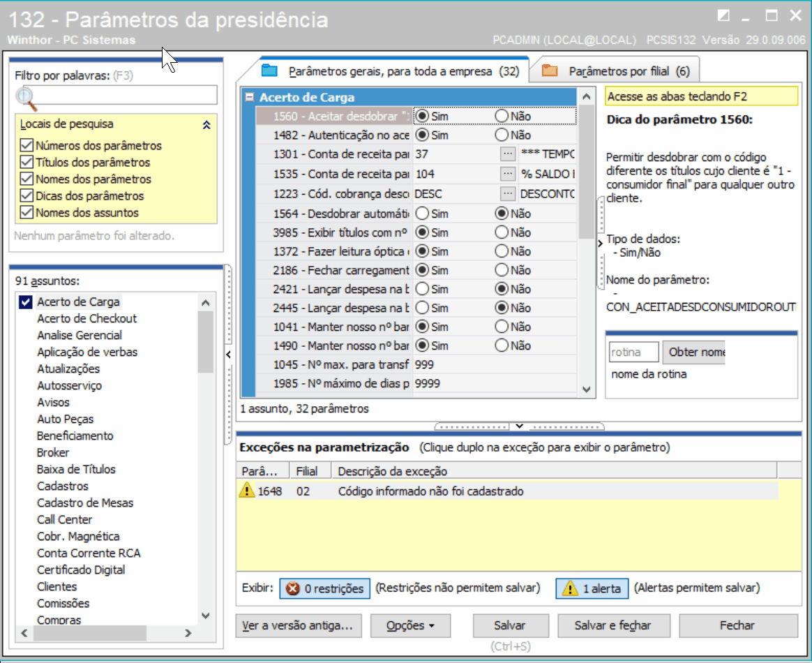Collapse the Locais de pesquisa panel
The height and width of the screenshot is (663, 812).
[x=206, y=124]
